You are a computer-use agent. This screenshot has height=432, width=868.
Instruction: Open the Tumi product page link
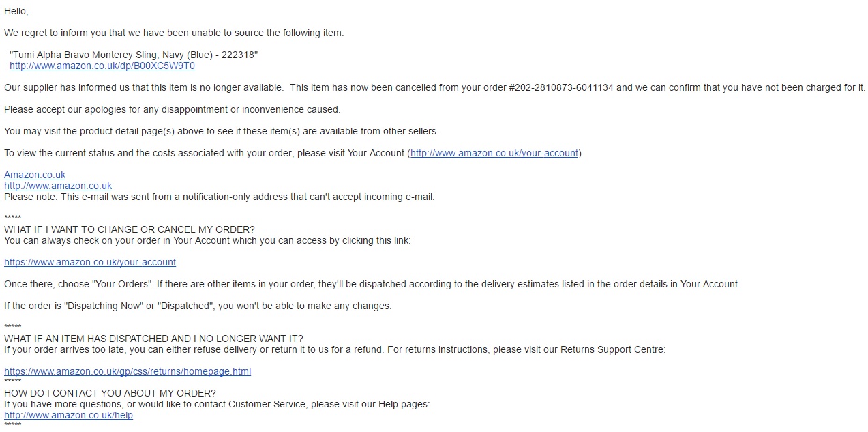[x=102, y=66]
